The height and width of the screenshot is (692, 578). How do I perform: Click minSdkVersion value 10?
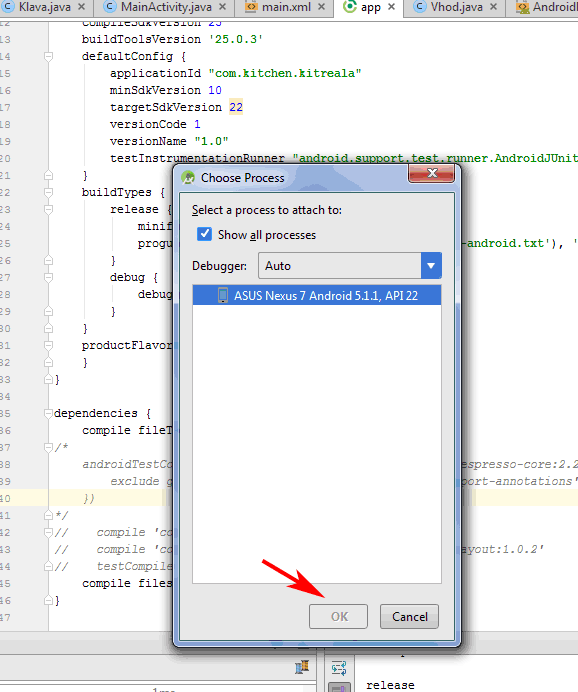[x=215, y=90]
